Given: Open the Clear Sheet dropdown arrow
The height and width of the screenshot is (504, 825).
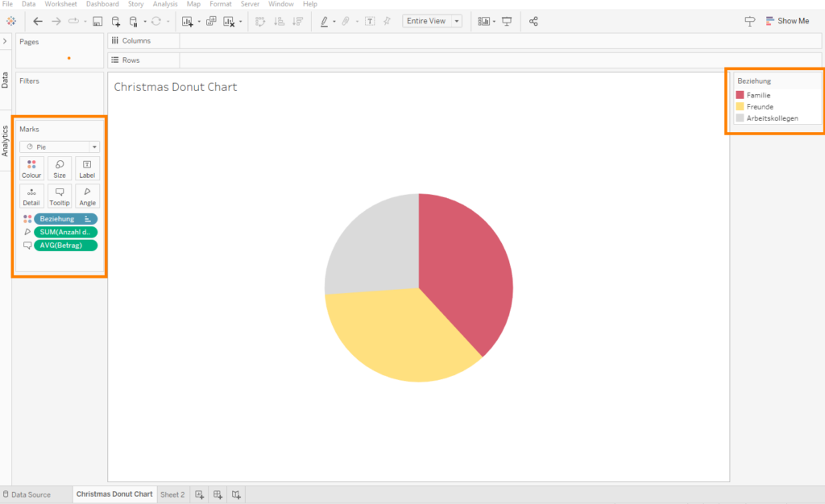Looking at the screenshot, I should pyautogui.click(x=240, y=22).
